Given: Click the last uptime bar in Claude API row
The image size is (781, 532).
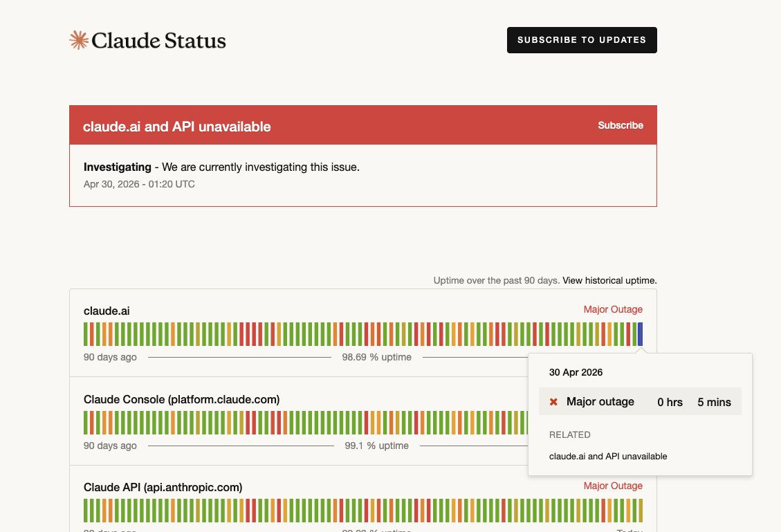Looking at the screenshot, I should tap(640, 511).
